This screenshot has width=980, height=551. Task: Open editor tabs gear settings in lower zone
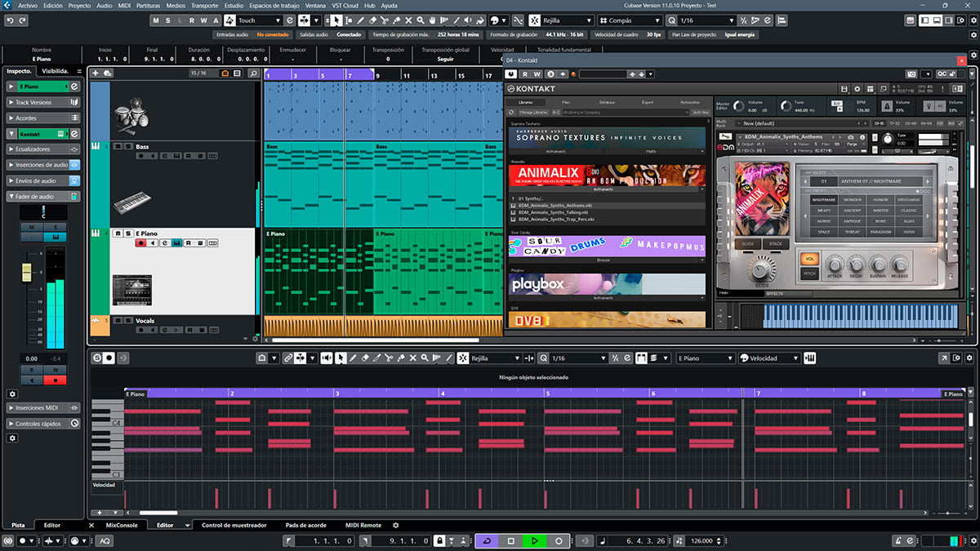click(396, 526)
